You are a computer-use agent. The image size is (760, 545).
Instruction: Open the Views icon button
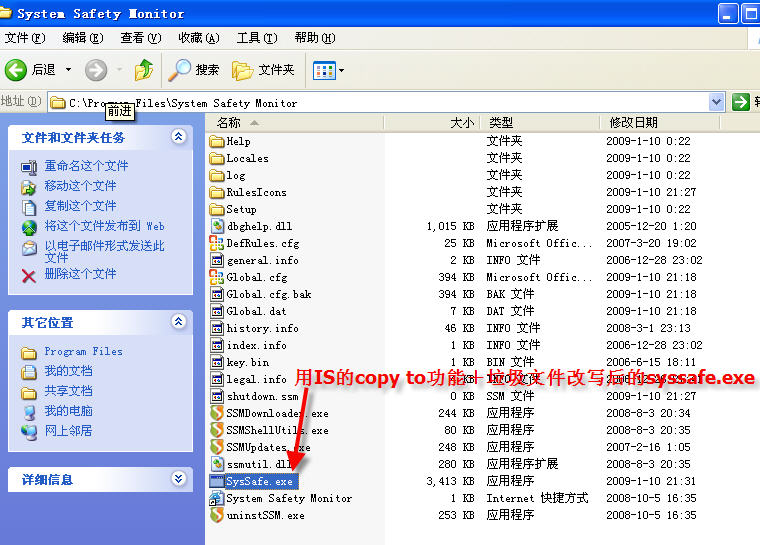click(x=324, y=71)
